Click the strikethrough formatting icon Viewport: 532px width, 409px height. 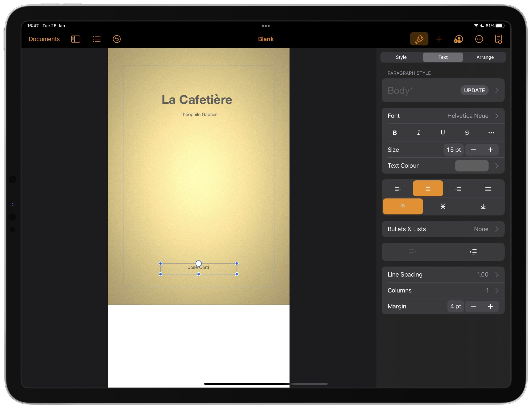tap(466, 132)
